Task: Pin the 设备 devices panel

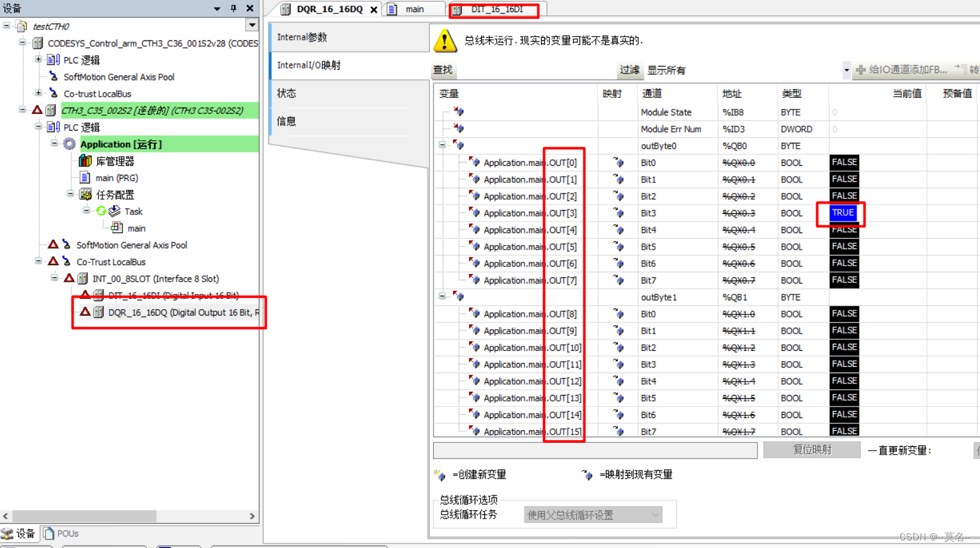Action: coord(233,8)
